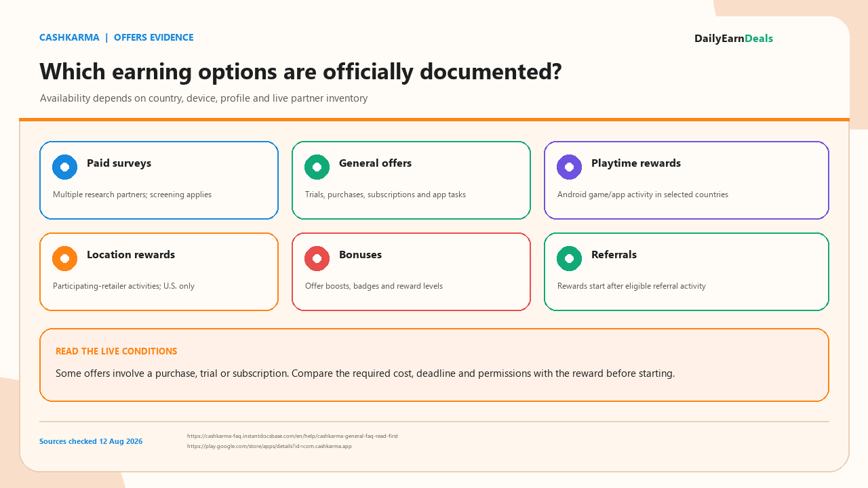
Task: Click the green General offers icon
Action: click(317, 167)
